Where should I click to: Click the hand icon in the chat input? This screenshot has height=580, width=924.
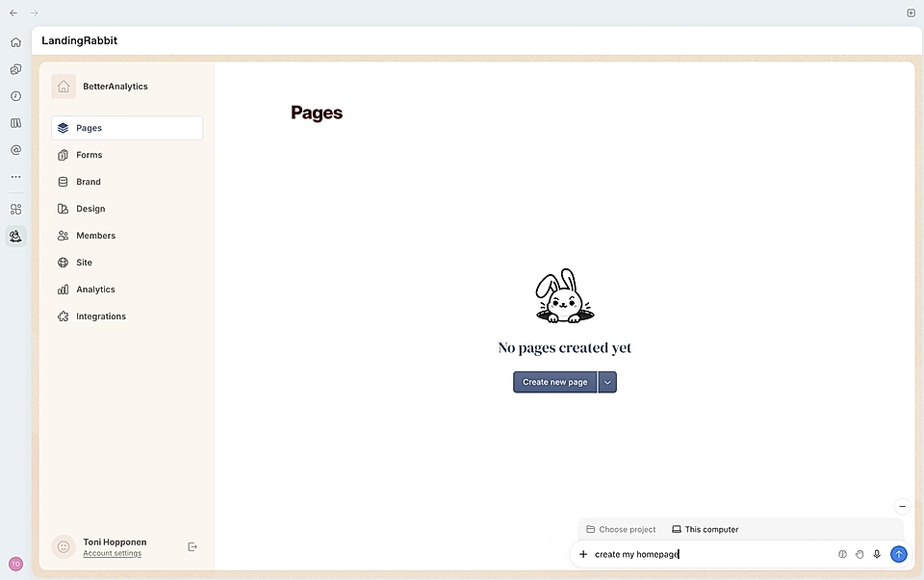coord(860,554)
